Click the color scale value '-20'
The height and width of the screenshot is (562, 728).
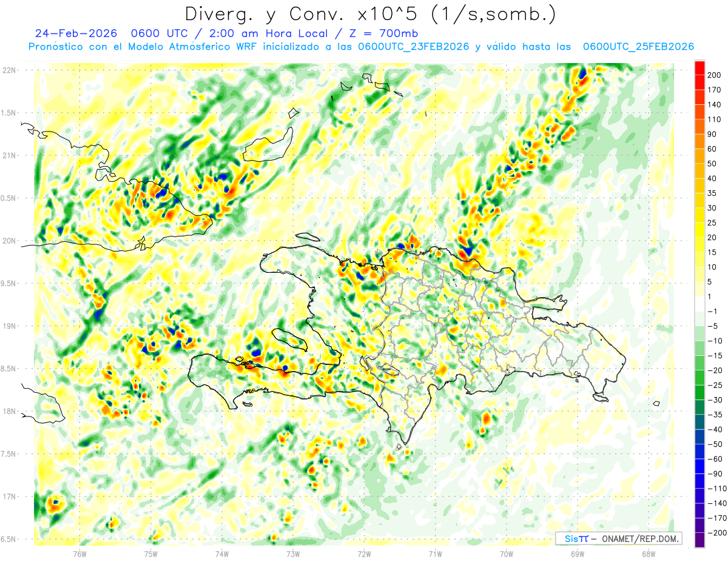point(715,370)
